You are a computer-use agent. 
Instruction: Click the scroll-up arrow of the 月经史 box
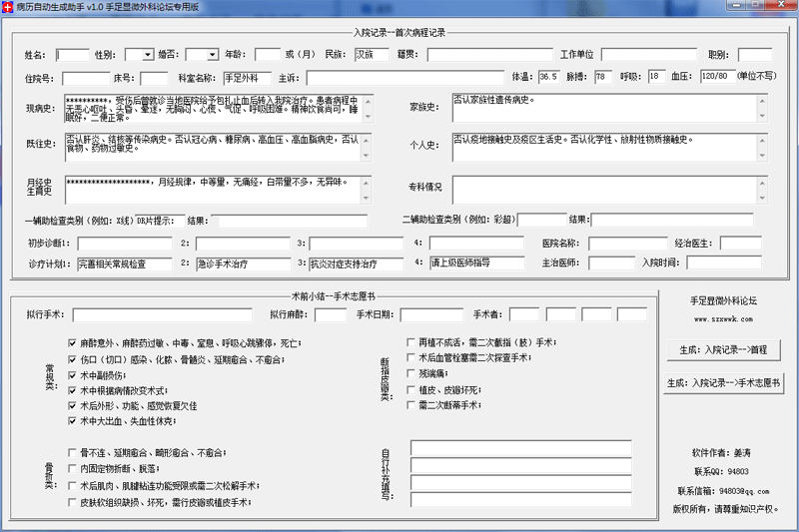point(366,183)
